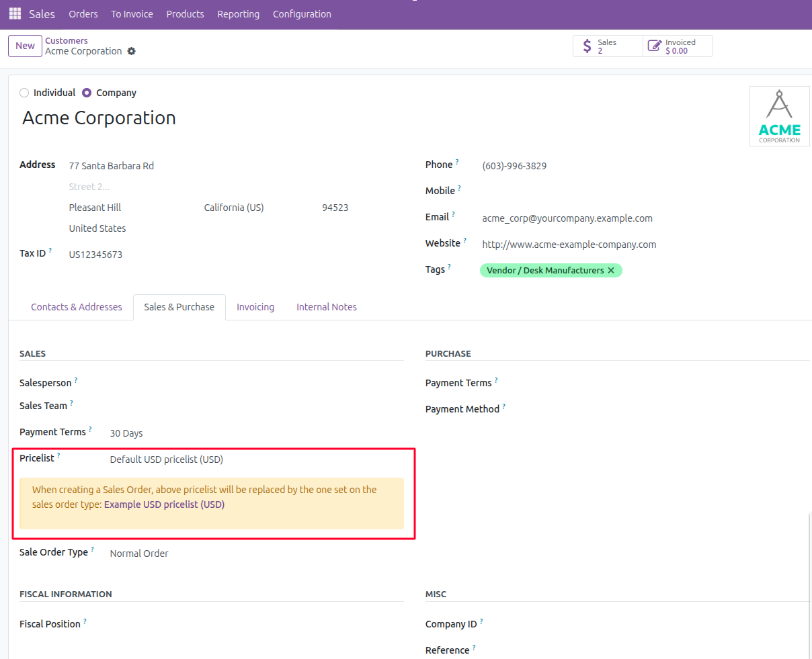Click the Acme Corporation logo image
Viewport: 812px width, 659px height.
pos(780,116)
